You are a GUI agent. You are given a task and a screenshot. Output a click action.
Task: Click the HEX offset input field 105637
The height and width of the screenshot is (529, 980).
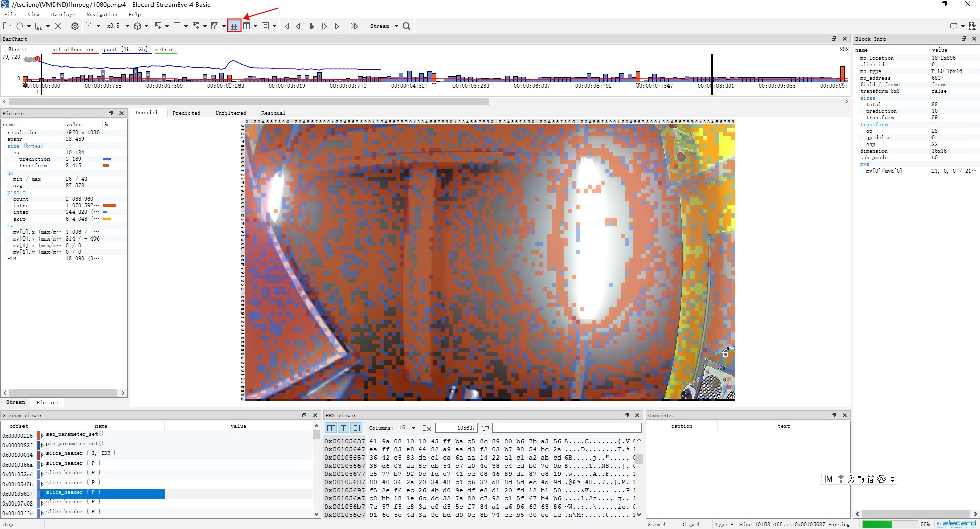tap(456, 428)
